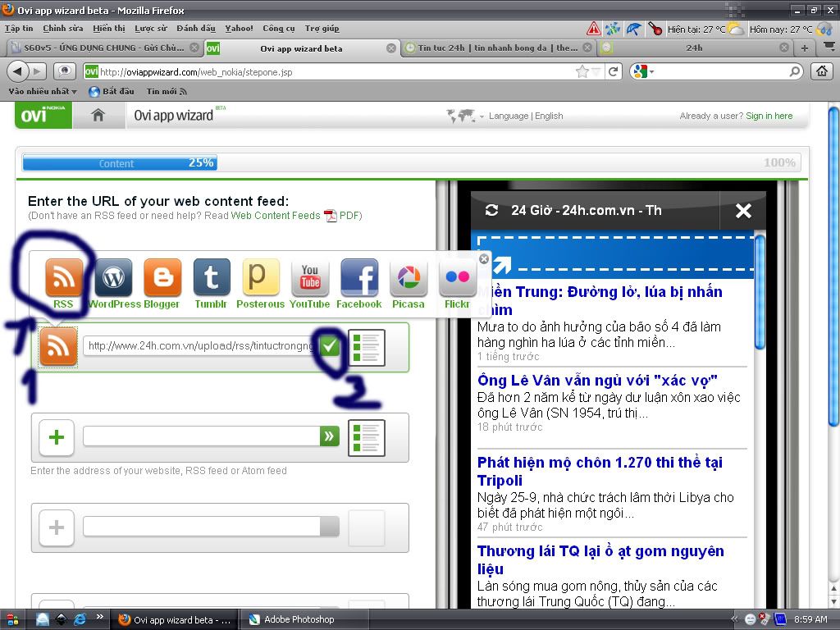Click the red warning triangle toolbar icon
Image resolution: width=840 pixels, height=630 pixels.
click(593, 29)
